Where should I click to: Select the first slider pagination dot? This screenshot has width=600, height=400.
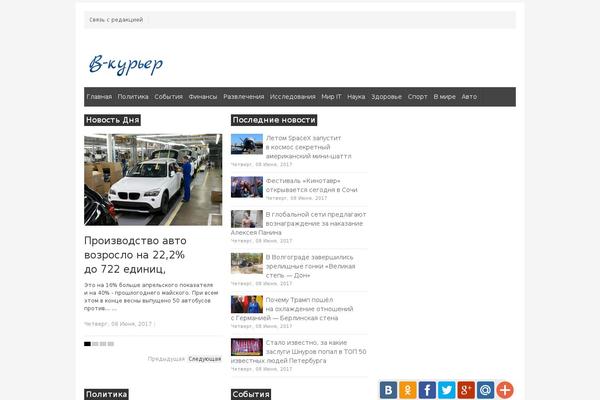pos(87,344)
